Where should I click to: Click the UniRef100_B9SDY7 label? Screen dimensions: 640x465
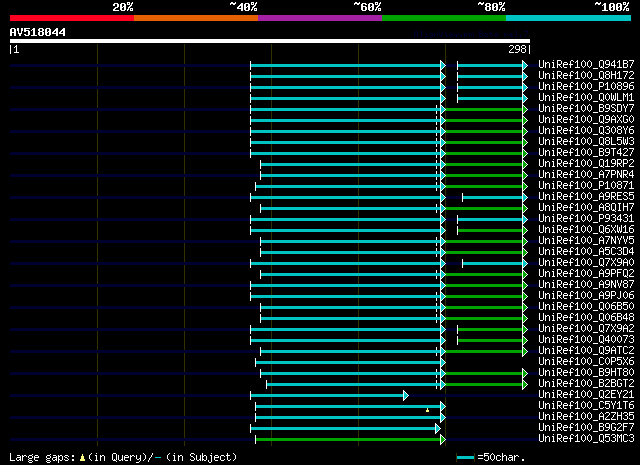click(586, 109)
